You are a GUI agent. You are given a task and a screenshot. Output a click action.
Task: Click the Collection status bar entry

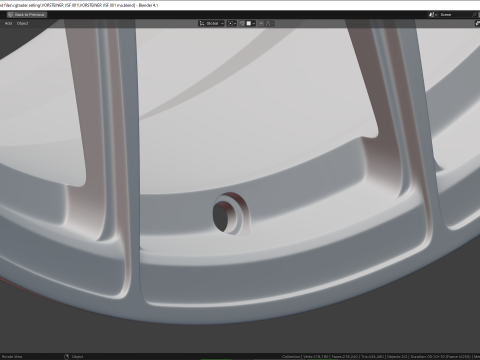(x=291, y=357)
